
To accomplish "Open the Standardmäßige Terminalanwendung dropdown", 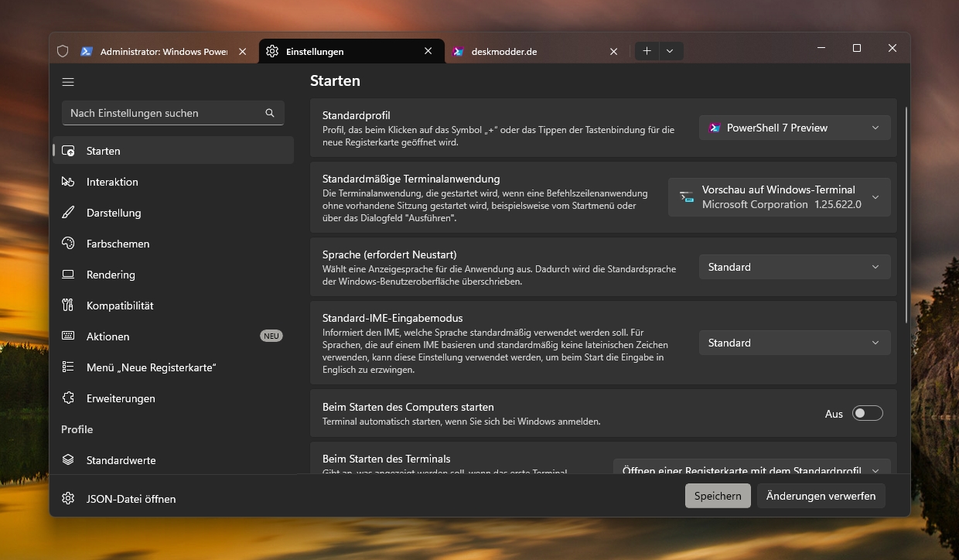I will point(779,197).
